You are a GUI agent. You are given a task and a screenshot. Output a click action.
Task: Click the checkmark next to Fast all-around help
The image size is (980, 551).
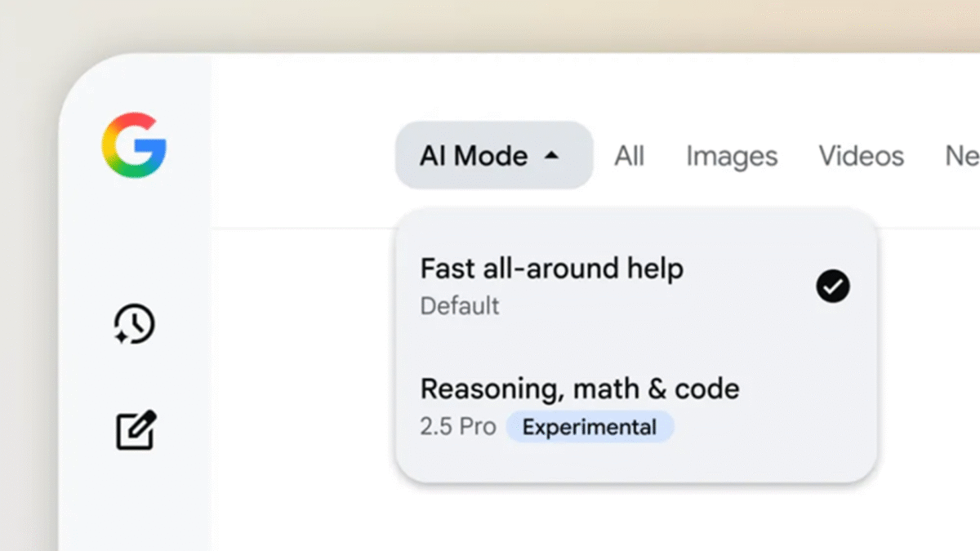831,286
